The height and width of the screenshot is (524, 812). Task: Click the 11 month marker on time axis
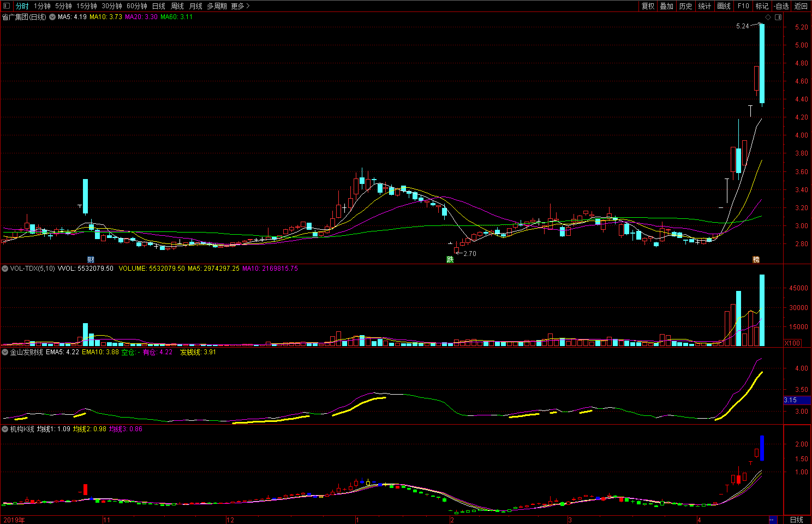click(106, 520)
